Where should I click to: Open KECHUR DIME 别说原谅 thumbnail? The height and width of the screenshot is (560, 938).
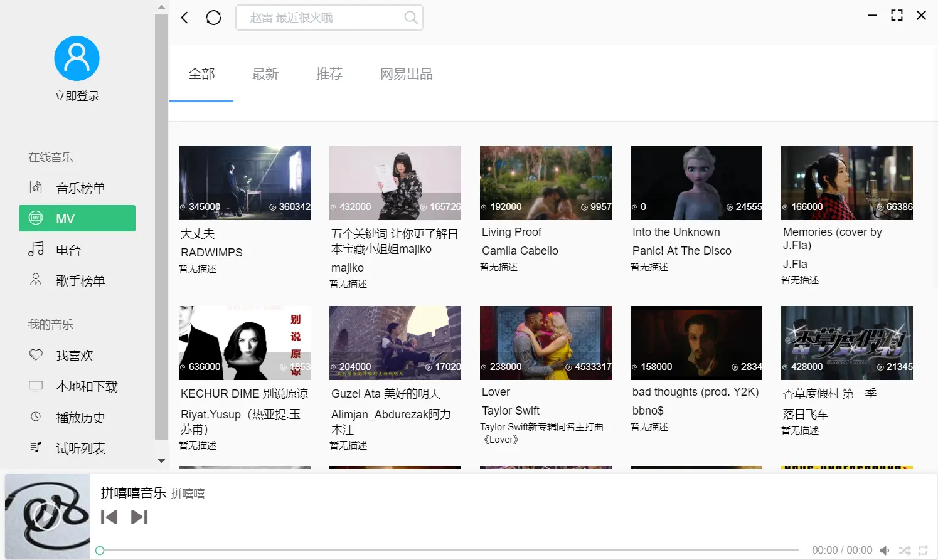pyautogui.click(x=245, y=343)
